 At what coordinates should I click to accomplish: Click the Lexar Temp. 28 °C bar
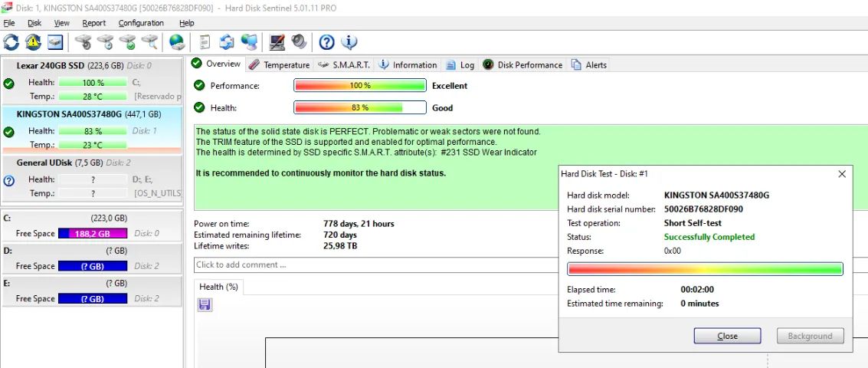tap(93, 97)
